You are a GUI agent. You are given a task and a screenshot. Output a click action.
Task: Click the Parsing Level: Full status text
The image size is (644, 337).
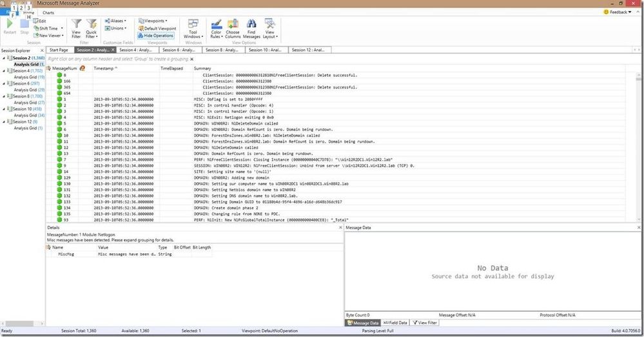(378, 331)
